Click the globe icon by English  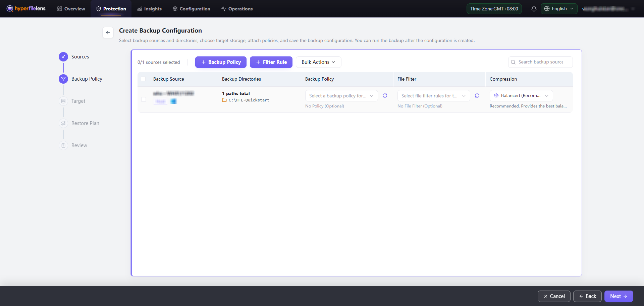(547, 9)
